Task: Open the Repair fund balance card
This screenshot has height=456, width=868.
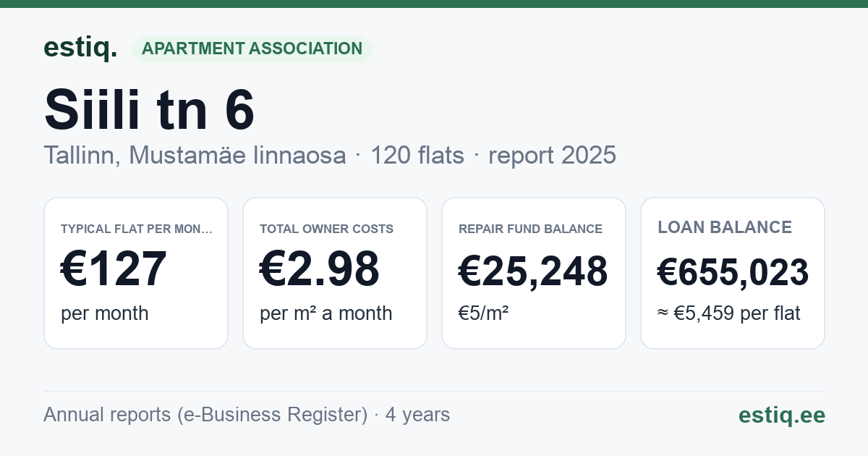Action: coord(534,273)
